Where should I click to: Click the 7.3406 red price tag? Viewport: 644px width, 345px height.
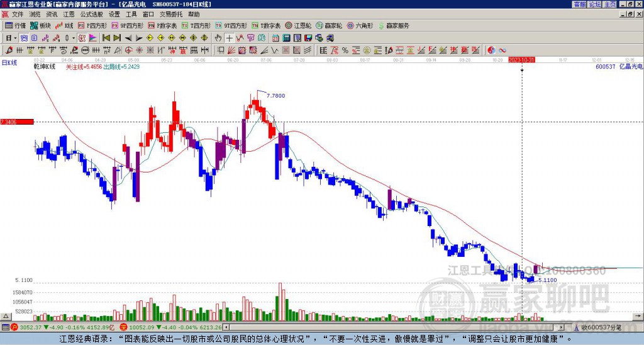[17, 122]
